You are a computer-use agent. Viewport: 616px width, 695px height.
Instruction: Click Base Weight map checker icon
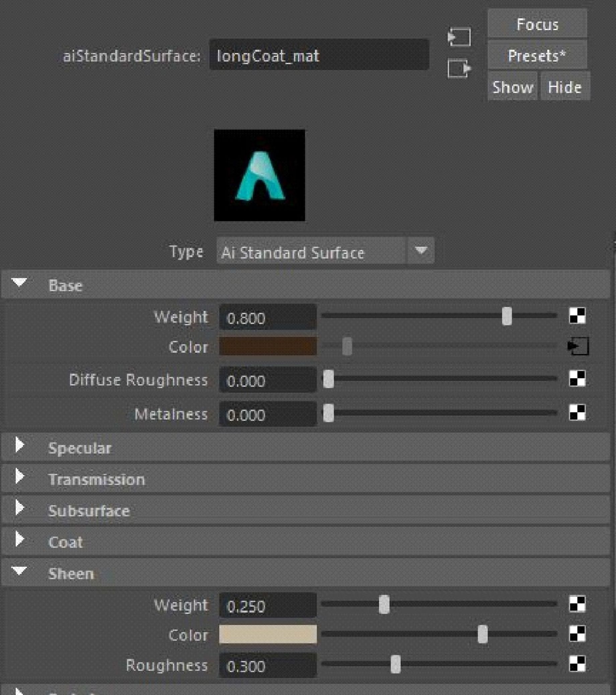[577, 316]
